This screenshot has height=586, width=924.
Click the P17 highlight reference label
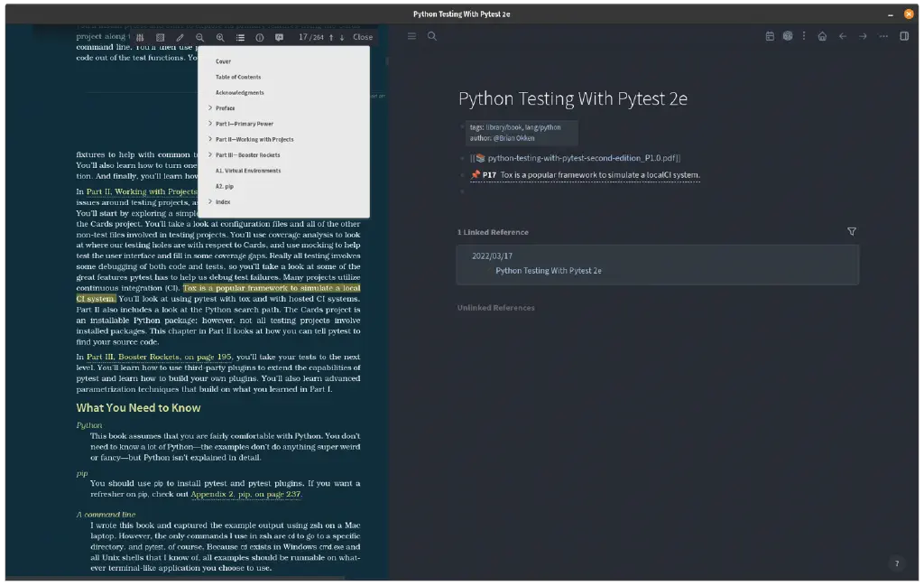coord(489,175)
